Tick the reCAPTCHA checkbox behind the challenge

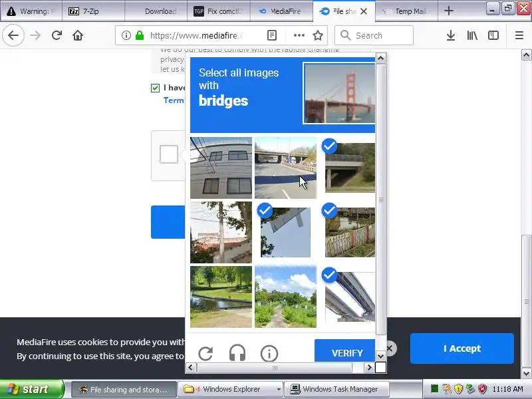169,154
